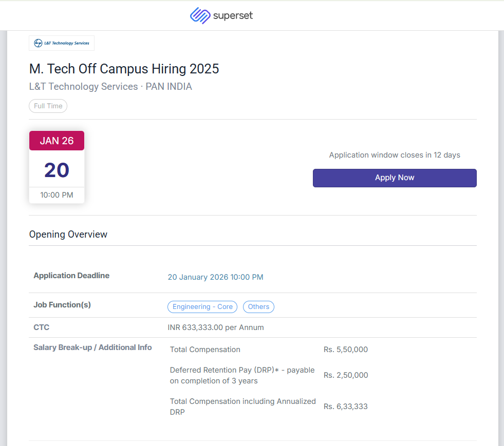Click the 10:00 PM time on calendar card
Image resolution: width=504 pixels, height=446 pixels.
point(57,195)
